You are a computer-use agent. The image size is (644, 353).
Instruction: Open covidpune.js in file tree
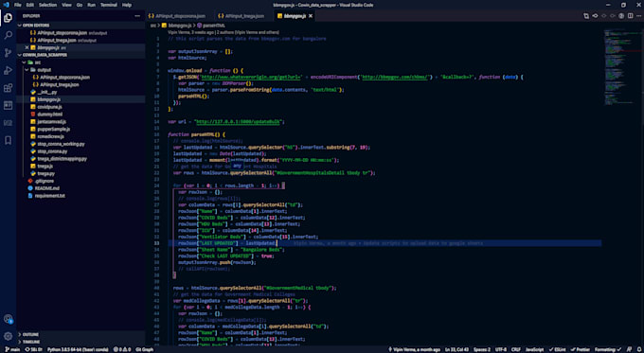tap(80, 107)
